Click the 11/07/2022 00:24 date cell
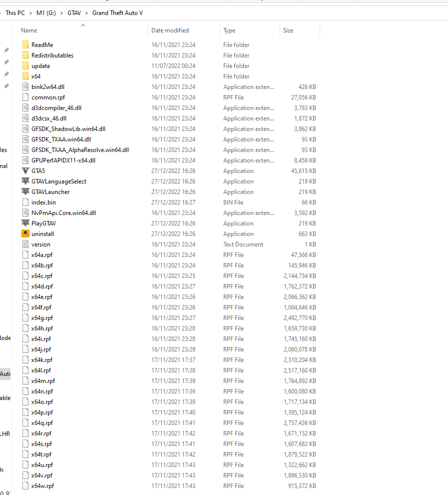 [173, 65]
